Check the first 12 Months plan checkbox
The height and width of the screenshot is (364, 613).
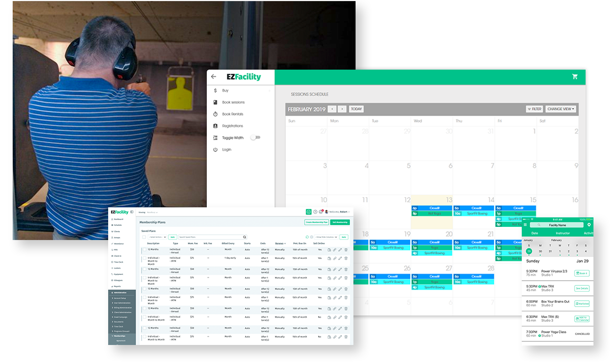click(144, 251)
